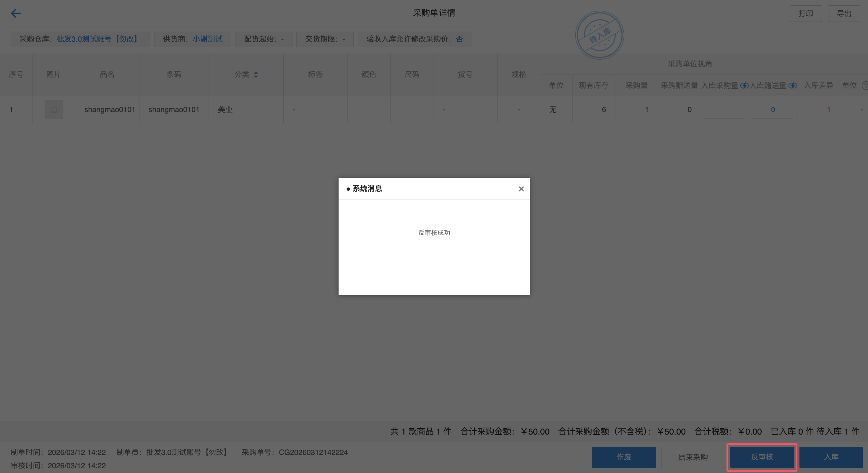Click the 打印 button
Screen dimensions: 868x473
pyautogui.click(x=805, y=14)
